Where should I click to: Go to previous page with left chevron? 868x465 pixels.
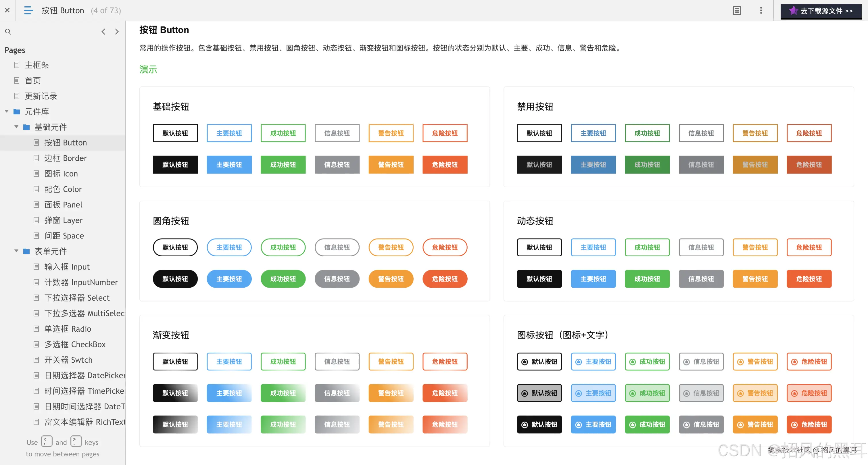[103, 32]
